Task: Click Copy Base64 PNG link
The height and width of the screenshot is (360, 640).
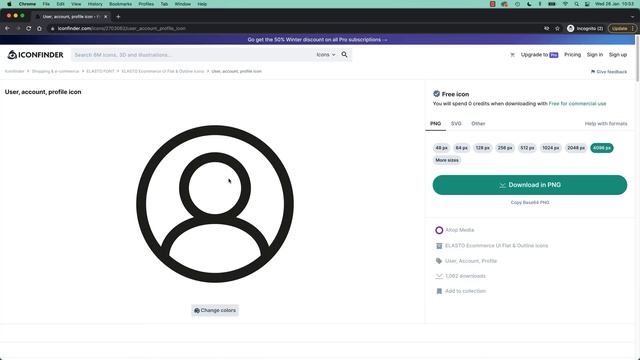Action: 530,202
